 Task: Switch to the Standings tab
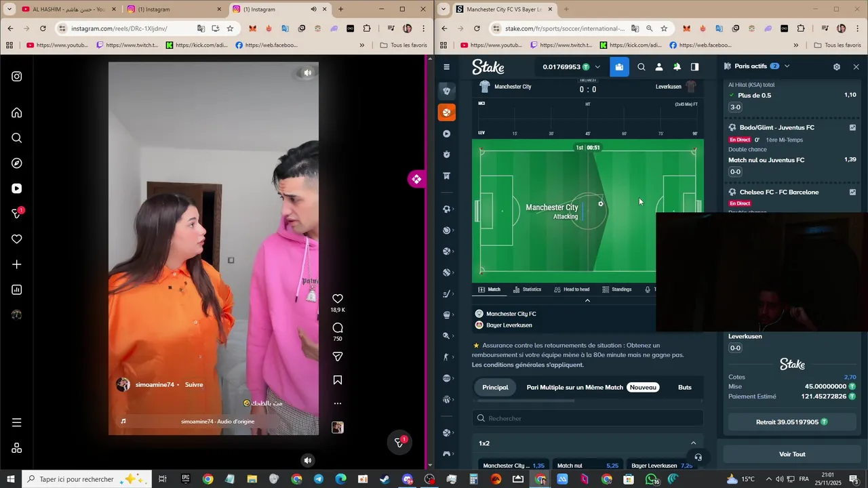617,289
